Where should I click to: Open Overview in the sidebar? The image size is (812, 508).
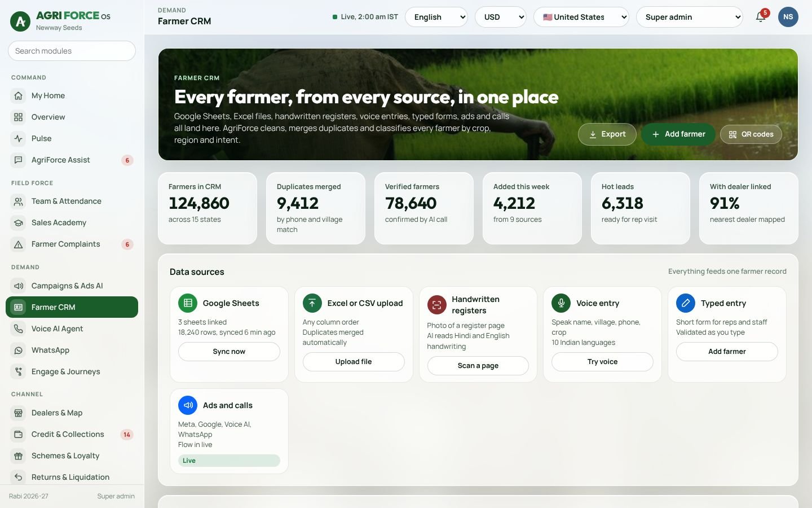tap(72, 117)
